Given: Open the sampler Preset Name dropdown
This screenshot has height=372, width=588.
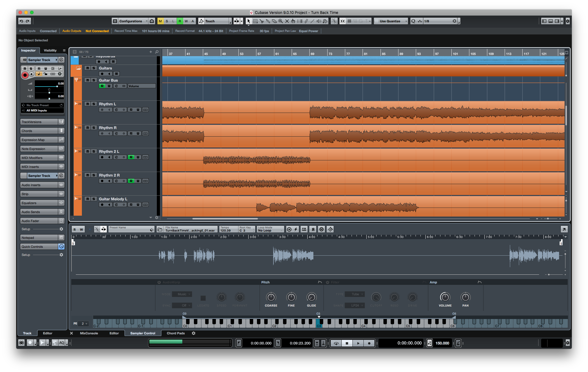Looking at the screenshot, I should click(131, 230).
